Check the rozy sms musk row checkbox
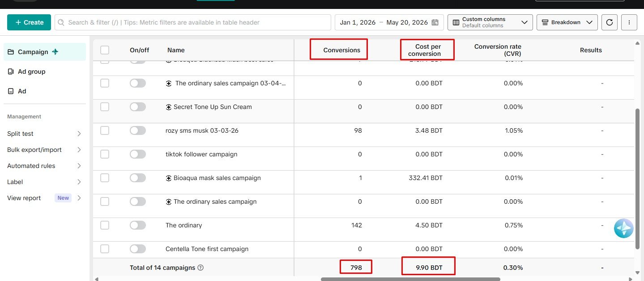 [105, 130]
